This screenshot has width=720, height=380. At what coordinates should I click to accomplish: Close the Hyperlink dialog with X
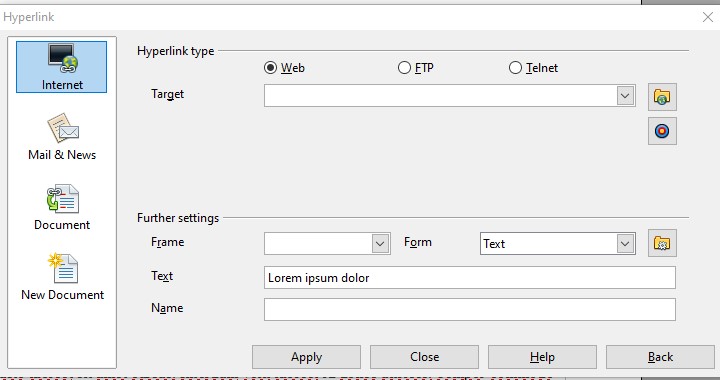coord(708,17)
